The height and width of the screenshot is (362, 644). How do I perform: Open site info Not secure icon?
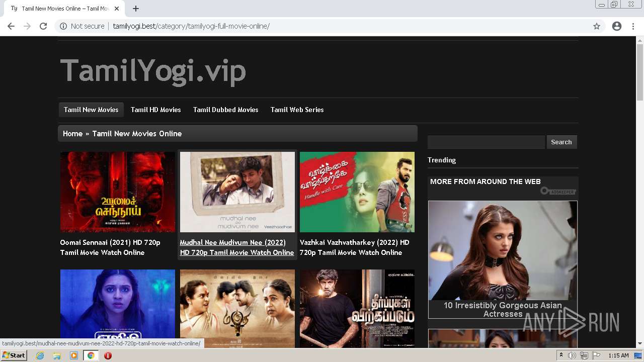(x=63, y=26)
